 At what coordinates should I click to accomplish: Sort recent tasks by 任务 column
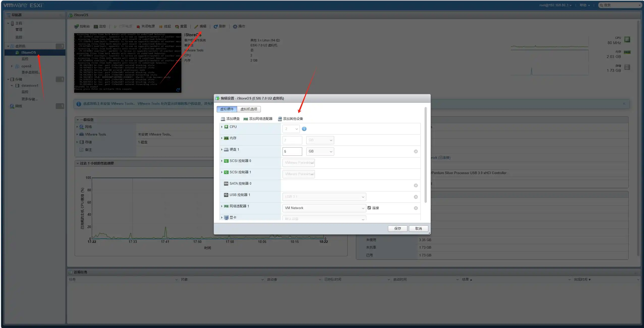pos(123,279)
